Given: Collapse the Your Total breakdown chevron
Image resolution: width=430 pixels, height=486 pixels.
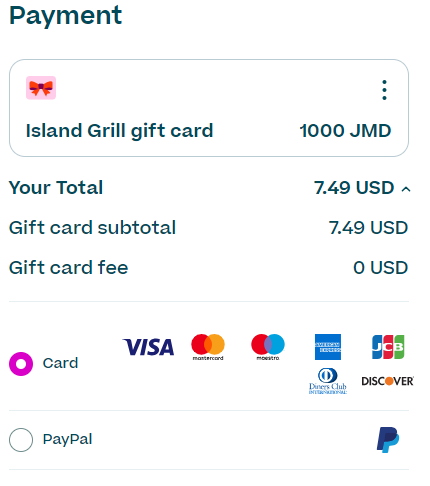Looking at the screenshot, I should pyautogui.click(x=406, y=189).
